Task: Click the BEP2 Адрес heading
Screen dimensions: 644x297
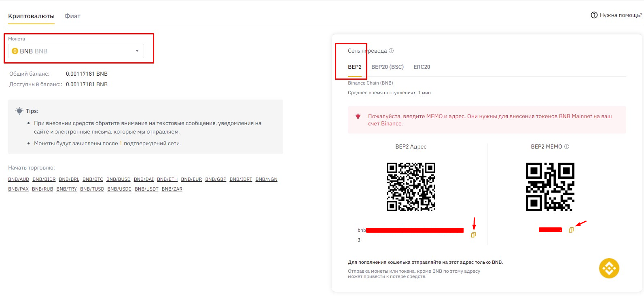Action: pyautogui.click(x=411, y=146)
